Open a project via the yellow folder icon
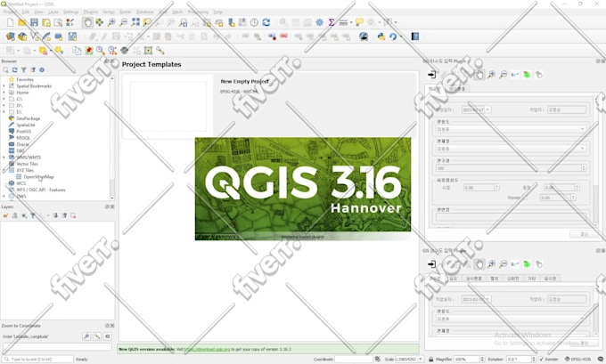Viewport: 606px width, 364px height. [x=22, y=22]
